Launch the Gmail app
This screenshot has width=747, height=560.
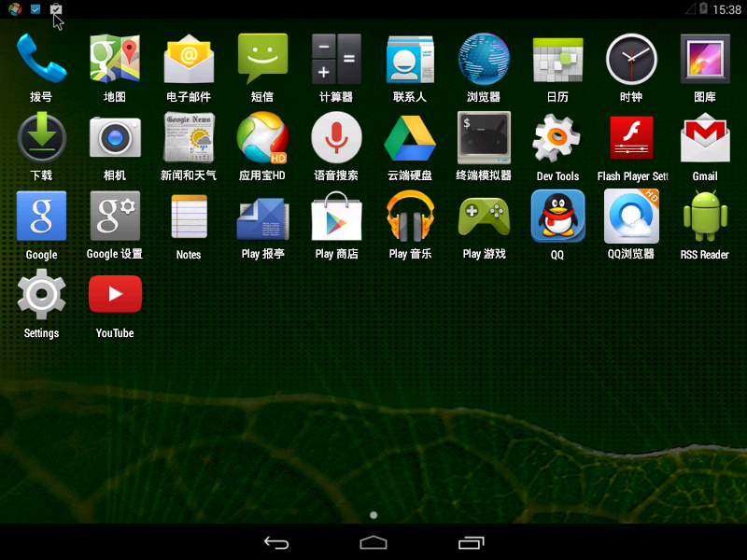click(x=705, y=137)
